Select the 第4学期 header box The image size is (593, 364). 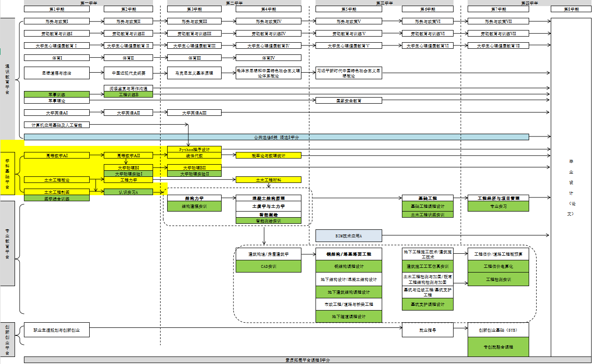[x=268, y=9]
